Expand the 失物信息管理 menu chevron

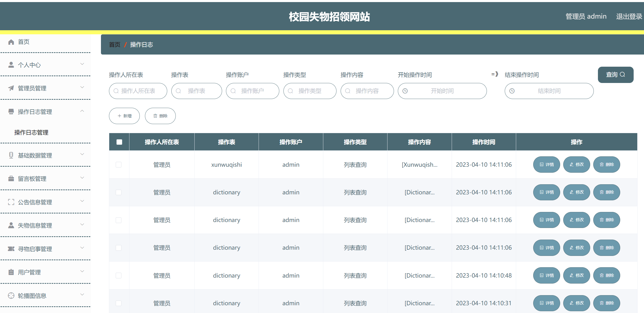point(82,225)
